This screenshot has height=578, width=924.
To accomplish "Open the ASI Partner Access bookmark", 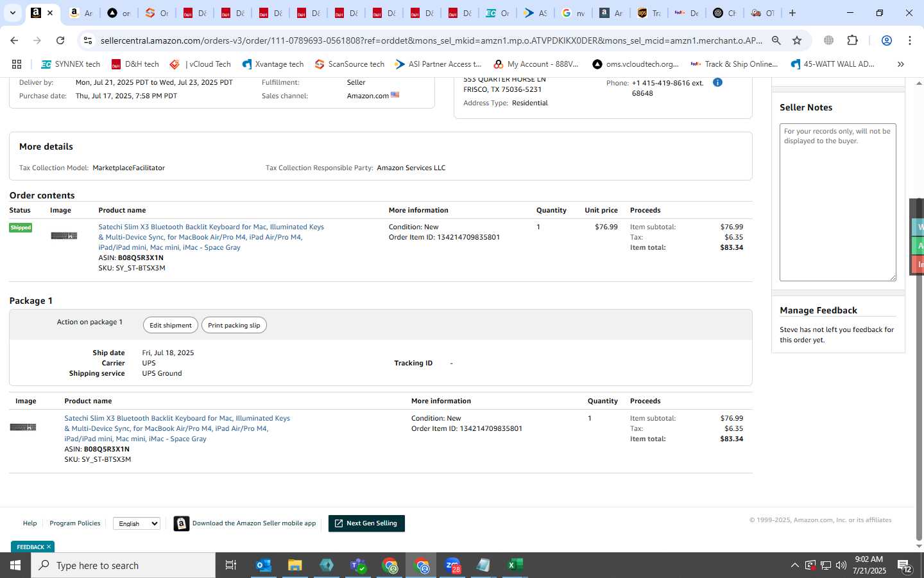I will [x=438, y=64].
